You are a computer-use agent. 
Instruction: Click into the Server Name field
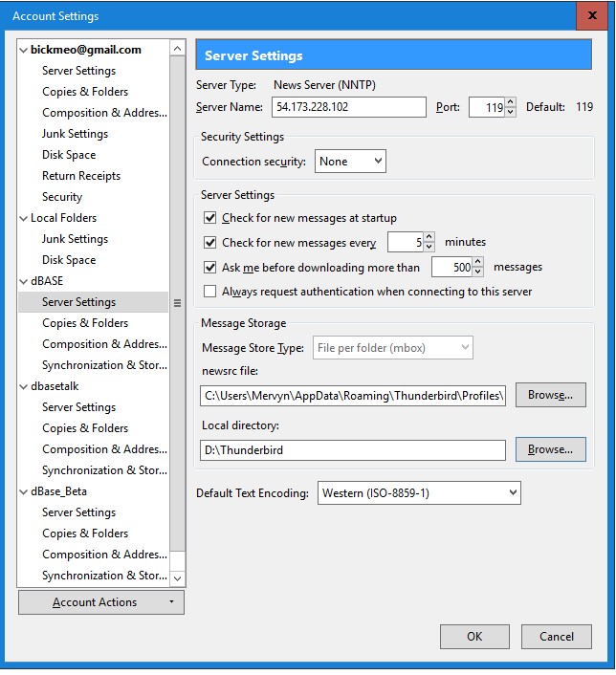348,108
